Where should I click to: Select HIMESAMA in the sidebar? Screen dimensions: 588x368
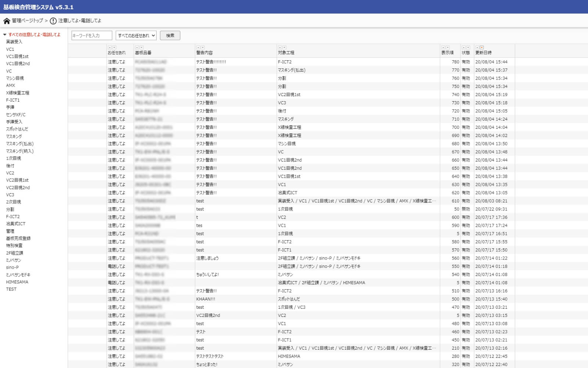pos(17,282)
